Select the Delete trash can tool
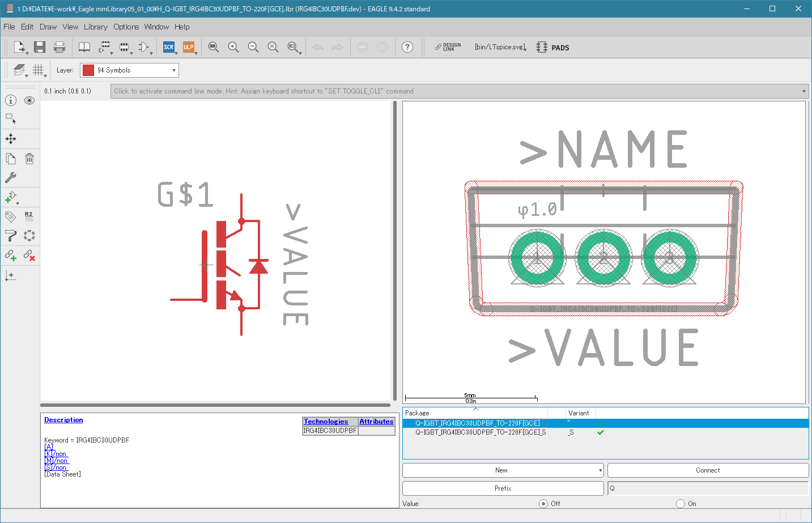812x523 pixels. 29,159
